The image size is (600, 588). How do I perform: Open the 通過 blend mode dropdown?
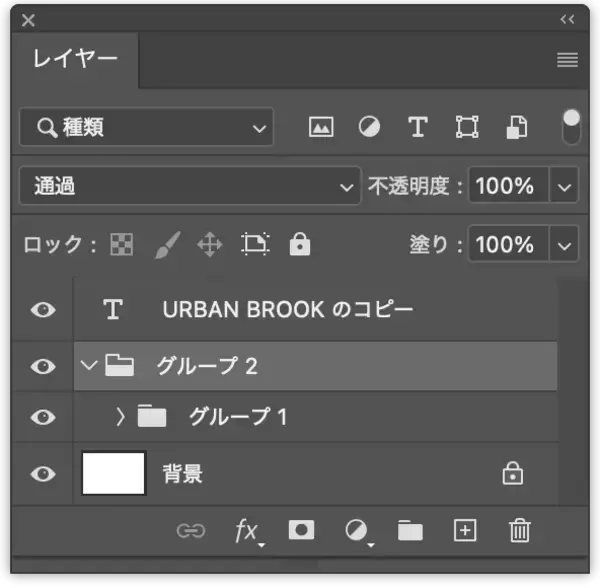pos(190,186)
